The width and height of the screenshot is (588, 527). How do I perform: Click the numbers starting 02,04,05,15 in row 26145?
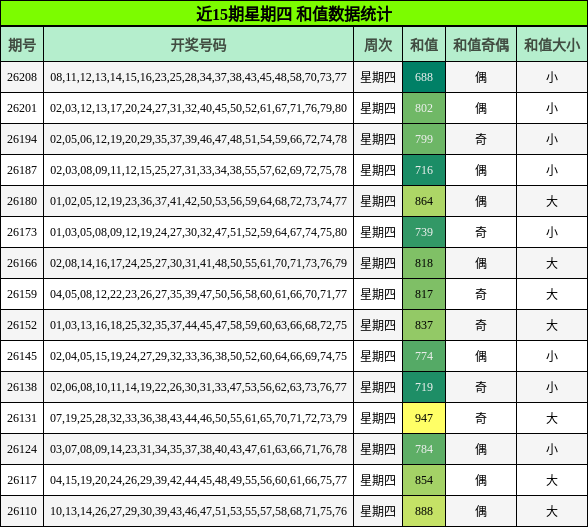pos(198,356)
